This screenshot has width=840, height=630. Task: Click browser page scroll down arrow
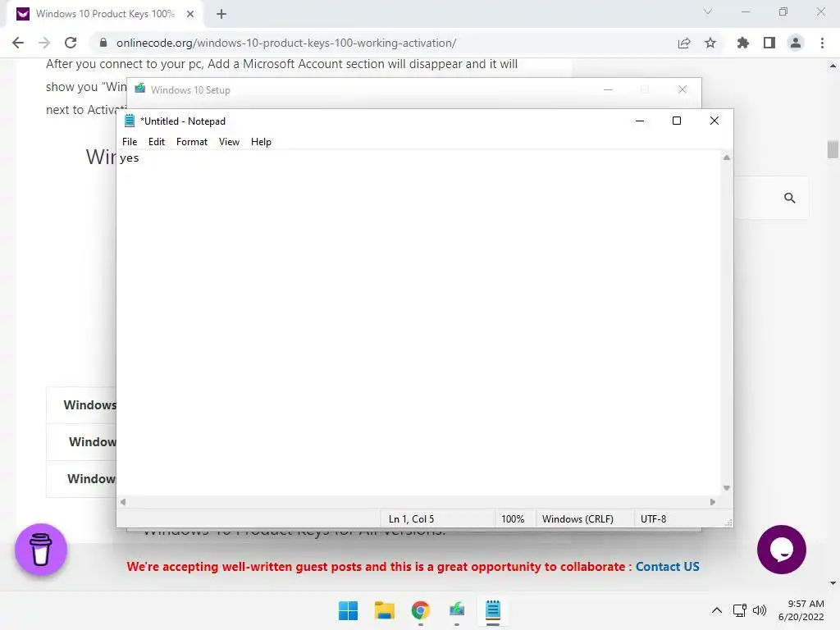[x=833, y=583]
